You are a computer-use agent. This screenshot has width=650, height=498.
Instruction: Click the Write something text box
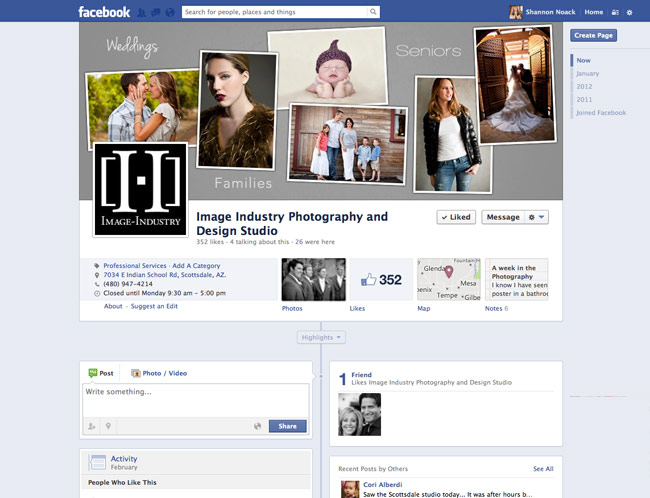pos(196,400)
